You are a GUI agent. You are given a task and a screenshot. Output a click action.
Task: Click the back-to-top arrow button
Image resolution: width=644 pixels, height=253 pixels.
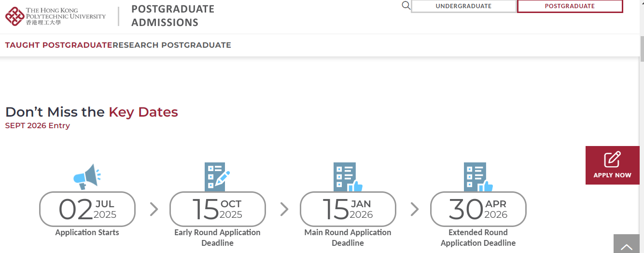tap(626, 244)
